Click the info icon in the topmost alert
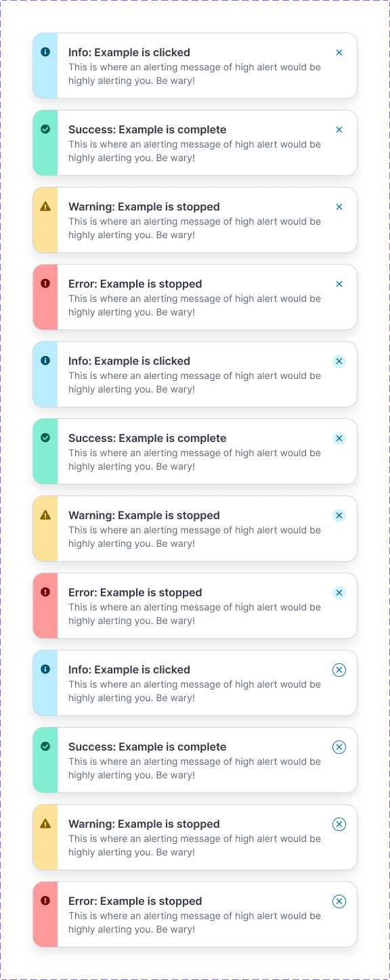 click(45, 51)
